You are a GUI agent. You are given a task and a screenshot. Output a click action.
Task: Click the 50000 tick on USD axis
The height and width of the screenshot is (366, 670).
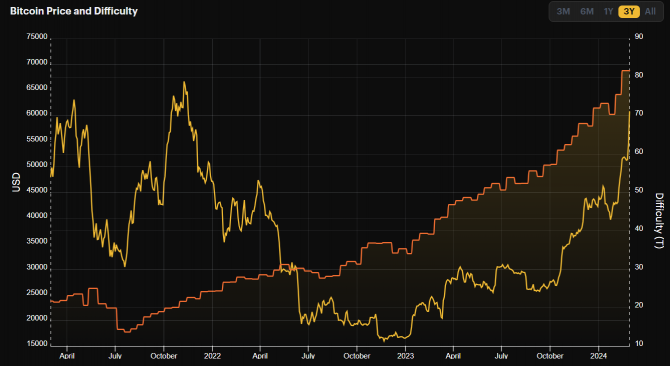(37, 165)
